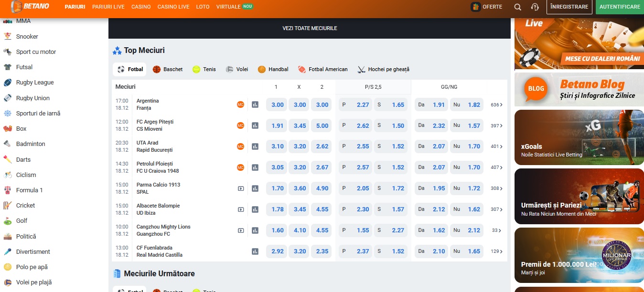Open the search magnifier icon

(518, 7)
